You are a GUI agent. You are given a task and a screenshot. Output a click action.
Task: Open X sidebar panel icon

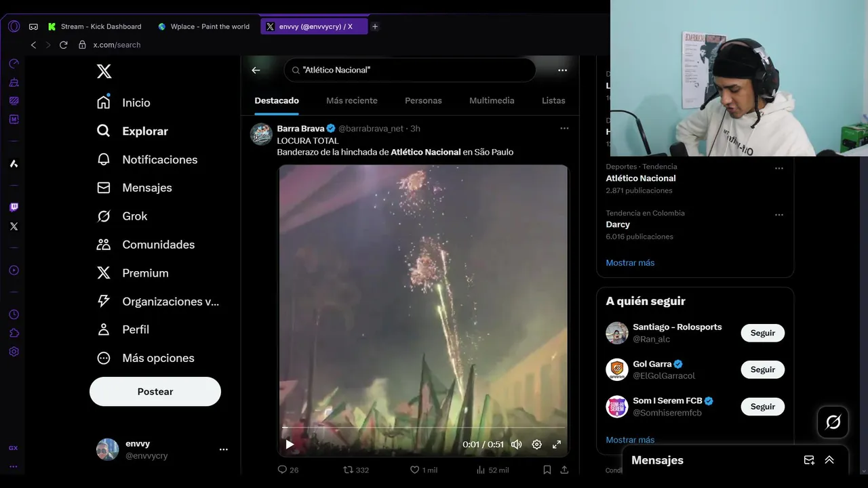[14, 226]
